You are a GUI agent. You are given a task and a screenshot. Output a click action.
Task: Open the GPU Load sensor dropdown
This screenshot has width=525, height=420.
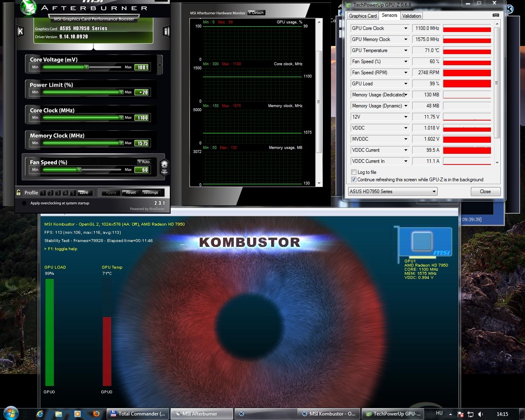coord(406,84)
